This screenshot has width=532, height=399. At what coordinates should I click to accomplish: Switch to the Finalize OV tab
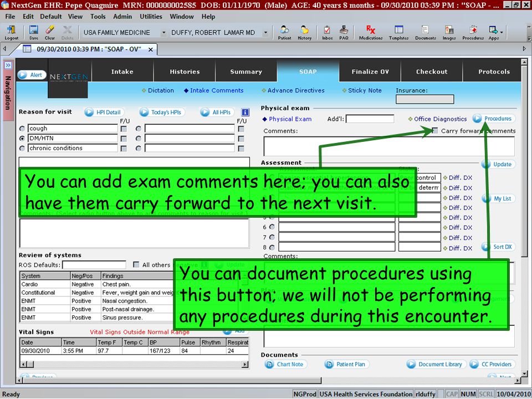point(370,71)
